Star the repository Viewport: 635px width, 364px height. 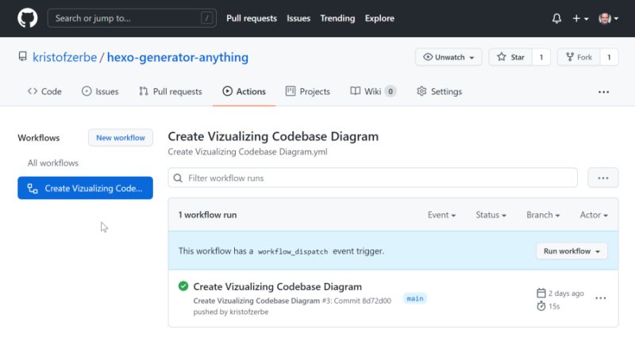click(510, 57)
